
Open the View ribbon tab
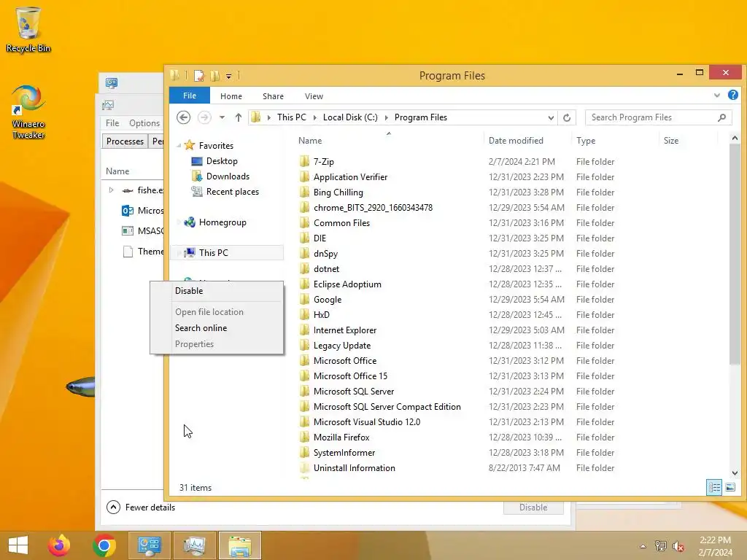pos(314,96)
